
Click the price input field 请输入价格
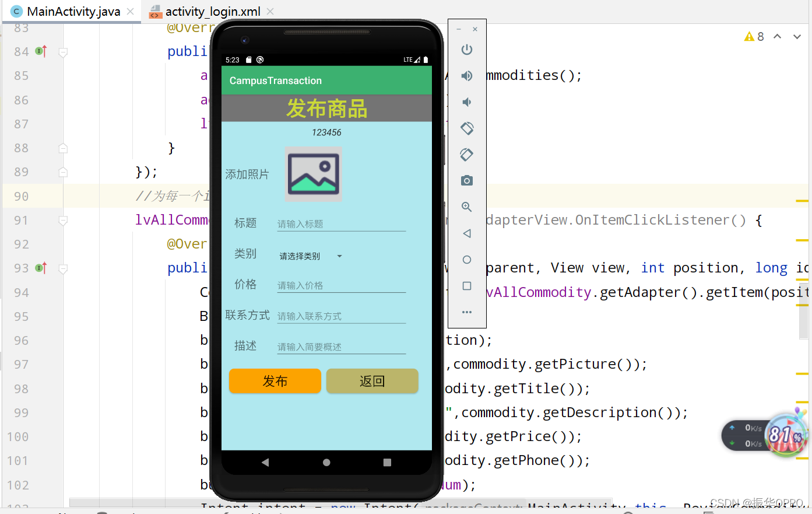[342, 285]
